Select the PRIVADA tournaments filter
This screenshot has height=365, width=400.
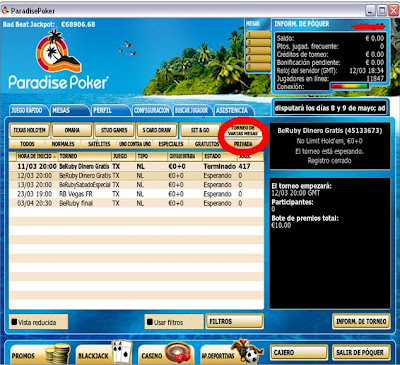pos(243,144)
